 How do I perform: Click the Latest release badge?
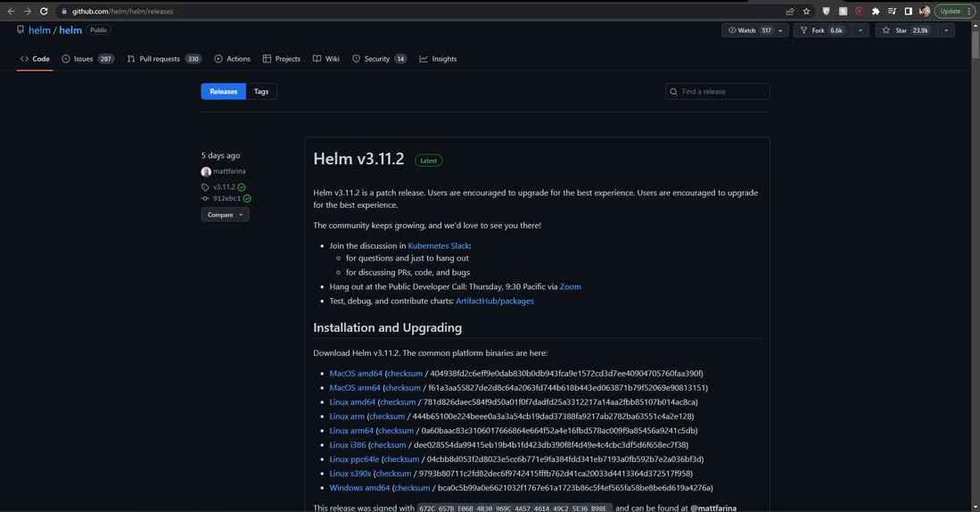[428, 161]
